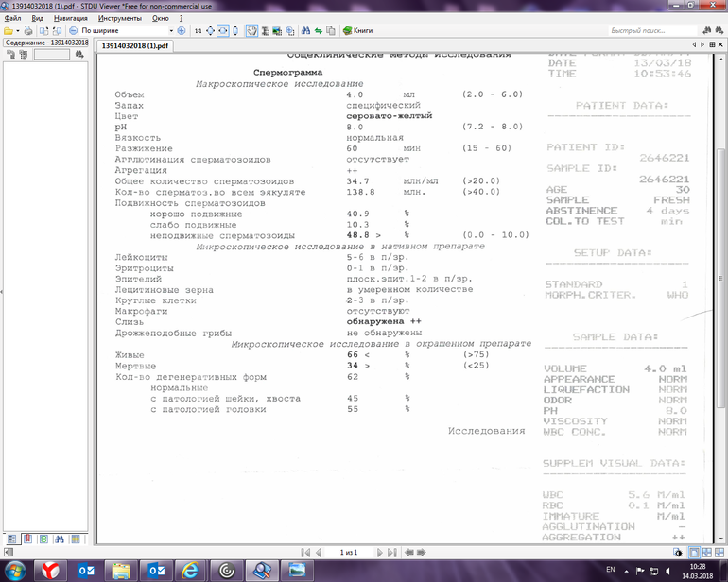
Task: Open Internet Explorer from the taskbar
Action: [189, 570]
